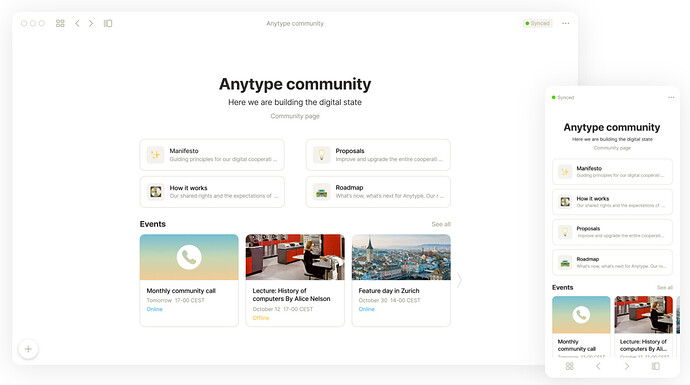690x385 pixels.
Task: Tap sidebar icon in mobile bottom bar
Action: pos(656,366)
